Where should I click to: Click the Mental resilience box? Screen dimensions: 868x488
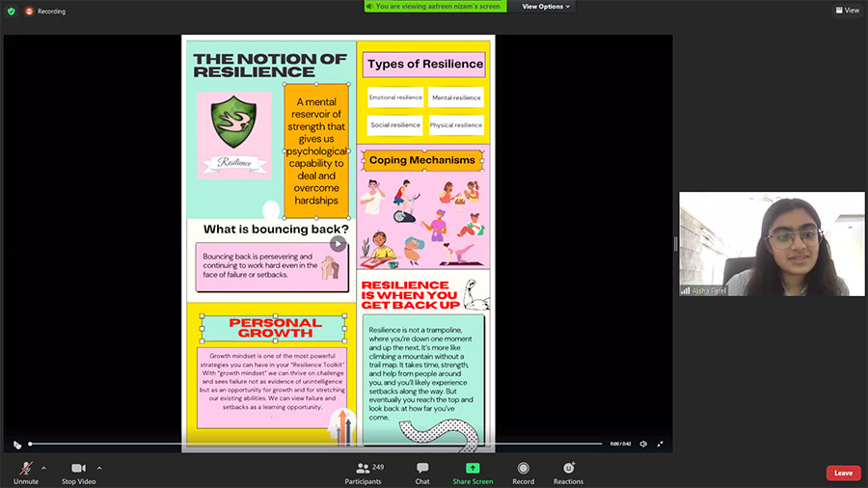coord(456,97)
